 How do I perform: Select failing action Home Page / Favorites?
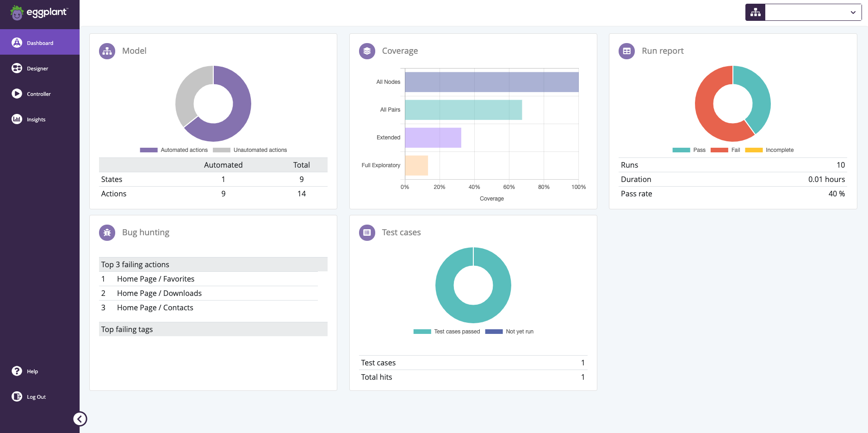pos(156,279)
